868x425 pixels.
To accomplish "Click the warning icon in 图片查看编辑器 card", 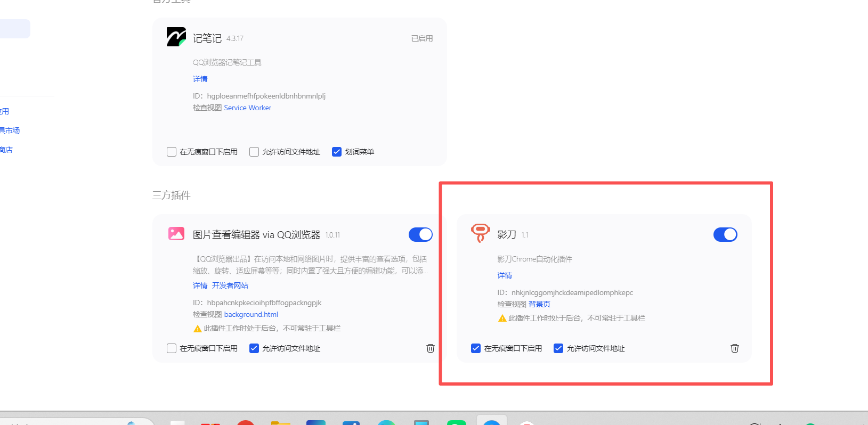I will (x=198, y=329).
